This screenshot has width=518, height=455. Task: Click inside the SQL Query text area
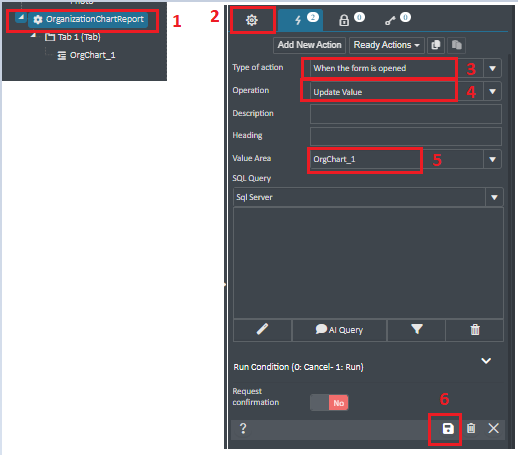tap(368, 263)
